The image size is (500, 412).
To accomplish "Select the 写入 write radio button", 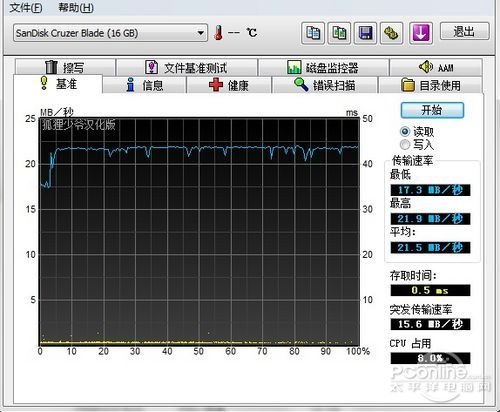I will tap(405, 145).
